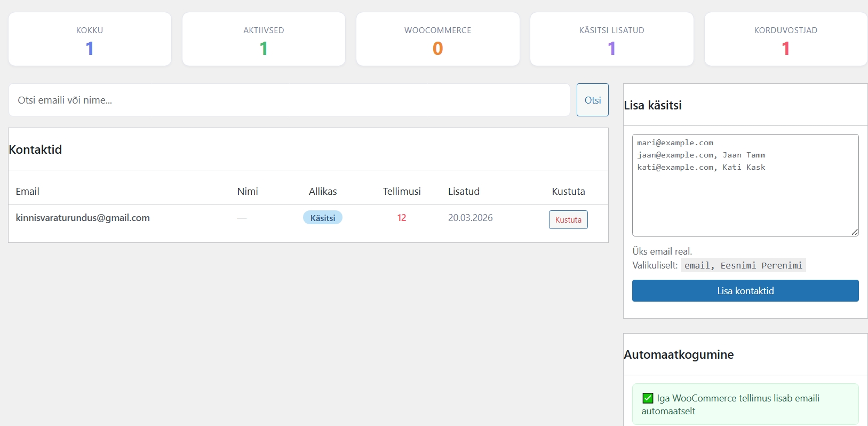
Task: Select the KOKKU total stat card
Action: tap(90, 40)
